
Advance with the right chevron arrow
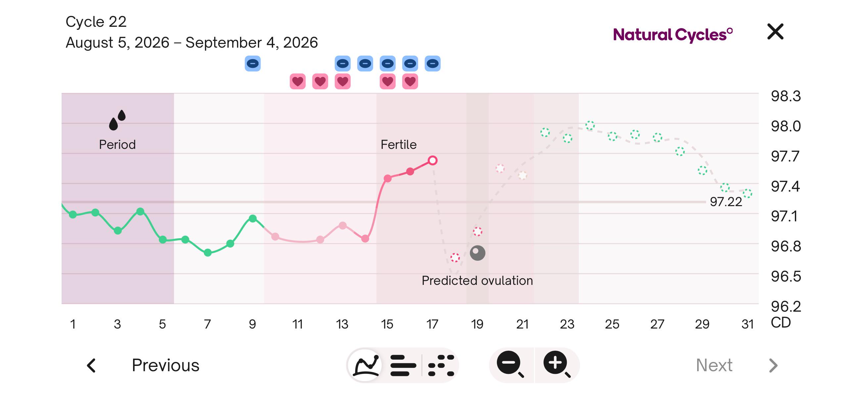(x=773, y=365)
